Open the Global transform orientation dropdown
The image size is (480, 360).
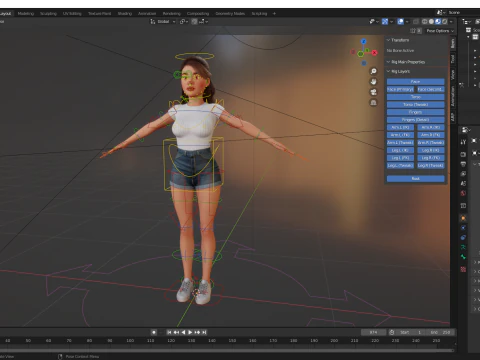click(163, 22)
